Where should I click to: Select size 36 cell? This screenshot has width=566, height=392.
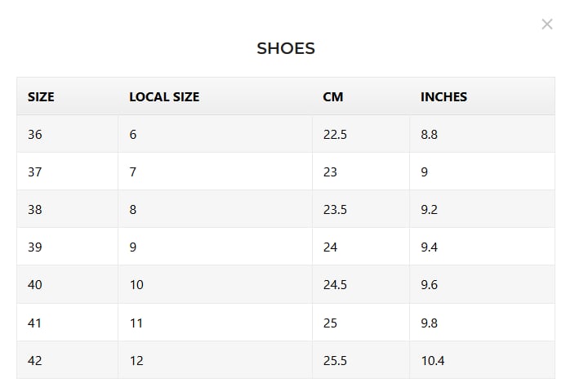point(67,134)
